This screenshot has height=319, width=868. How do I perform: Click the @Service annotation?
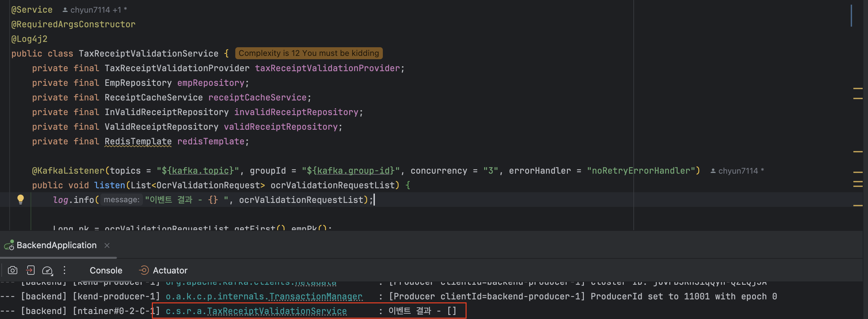click(32, 10)
